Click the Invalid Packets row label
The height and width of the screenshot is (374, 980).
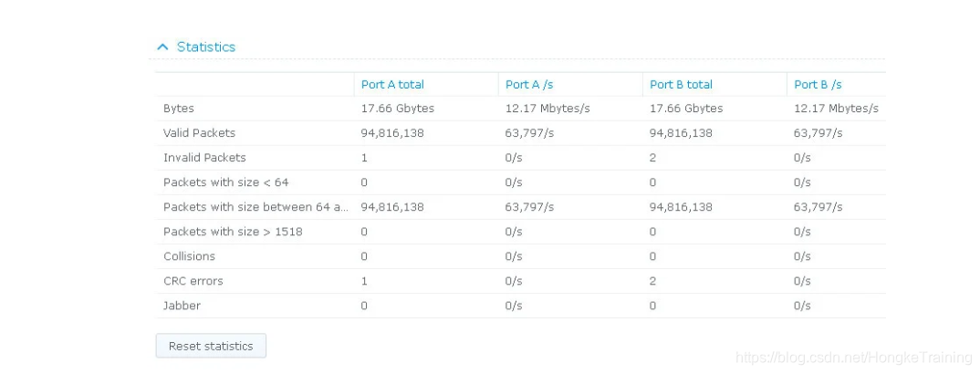204,157
